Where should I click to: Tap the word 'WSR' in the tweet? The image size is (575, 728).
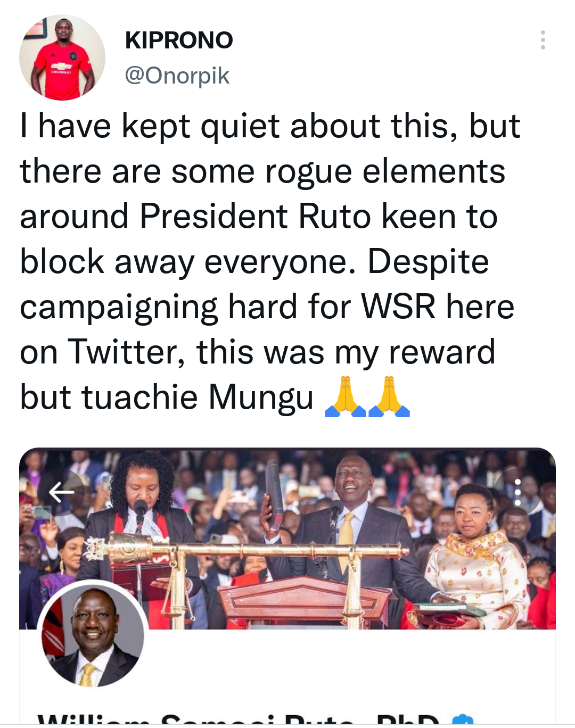pos(398,307)
